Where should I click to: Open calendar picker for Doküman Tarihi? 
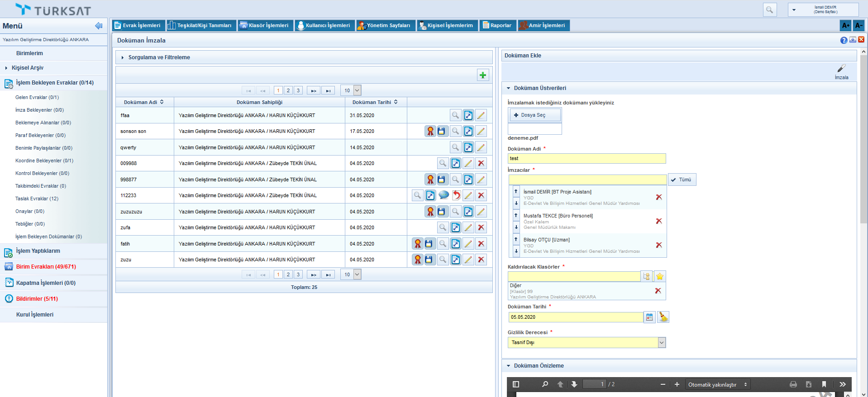pyautogui.click(x=649, y=317)
